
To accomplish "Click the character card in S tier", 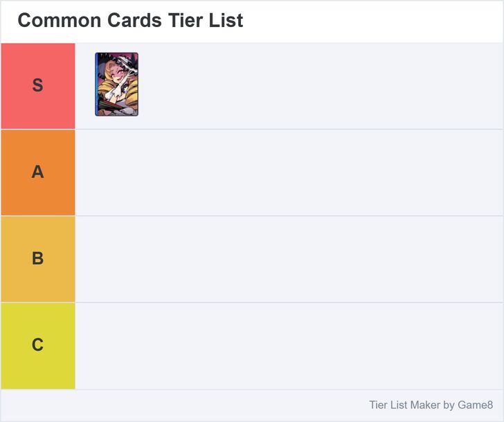I will coord(116,84).
